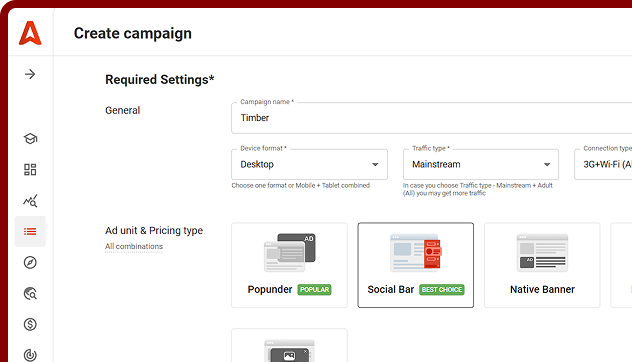The image size is (632, 362).
Task: Select the red campaigns list icon
Action: [30, 231]
